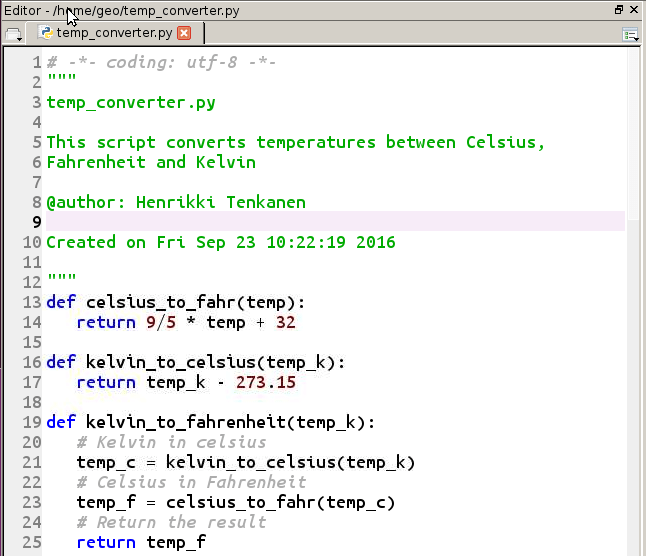Click 'temp_c = kelvin_to_celsius(temp_k)' line
Screen dimensions: 646x556
point(246,462)
